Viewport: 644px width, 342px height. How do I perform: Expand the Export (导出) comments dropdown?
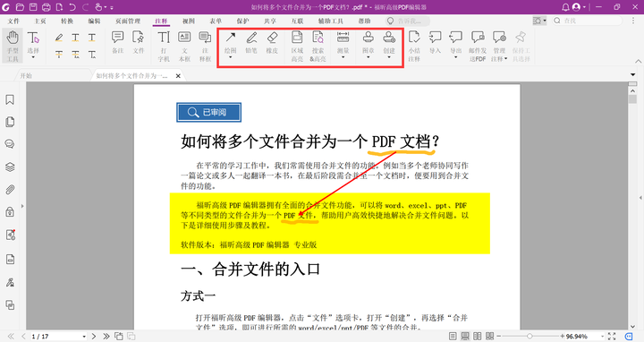coord(455,57)
